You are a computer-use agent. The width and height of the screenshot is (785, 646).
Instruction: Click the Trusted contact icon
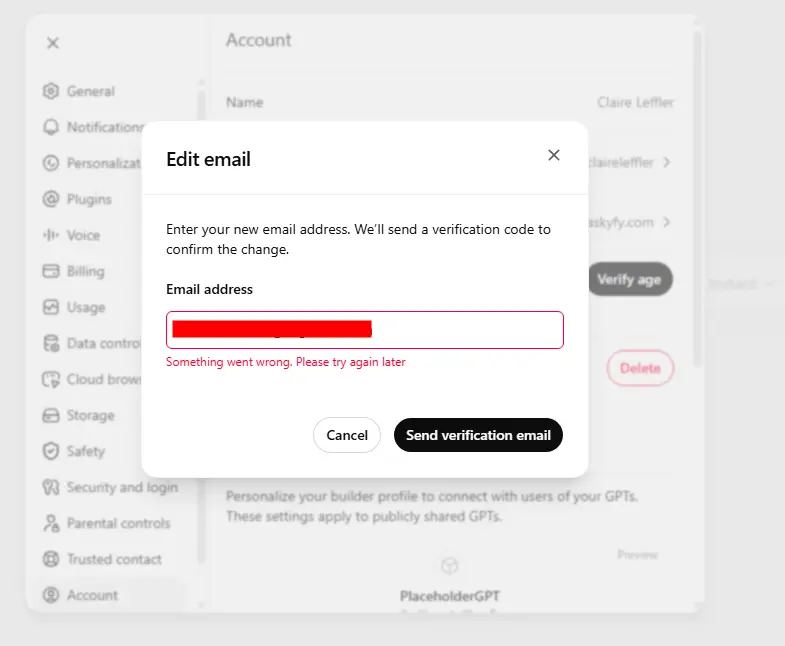click(51, 559)
